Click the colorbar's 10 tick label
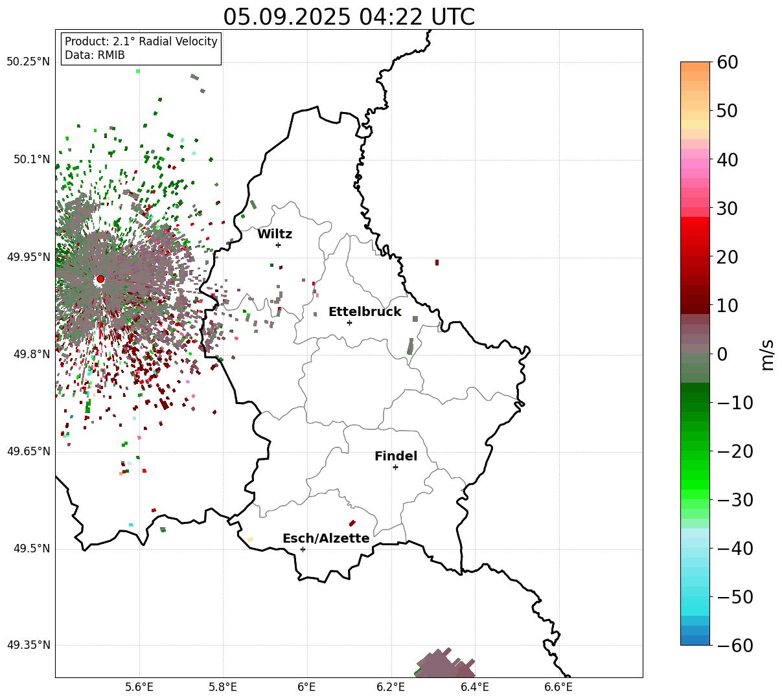Image resolution: width=782 pixels, height=700 pixels. 726,306
